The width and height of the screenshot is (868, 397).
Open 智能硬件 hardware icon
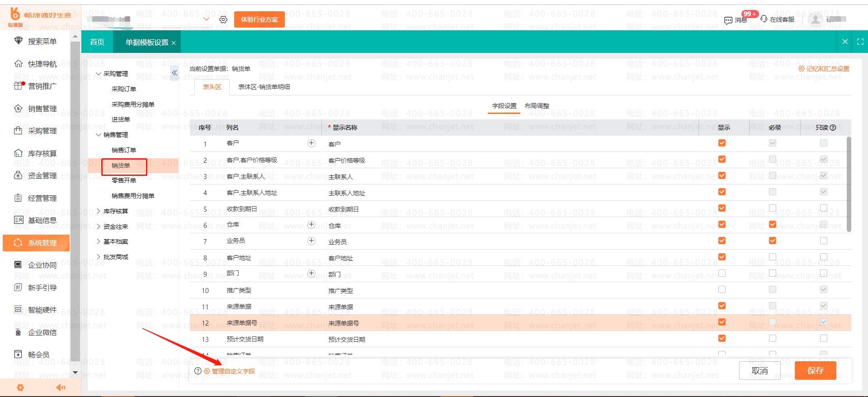click(18, 310)
